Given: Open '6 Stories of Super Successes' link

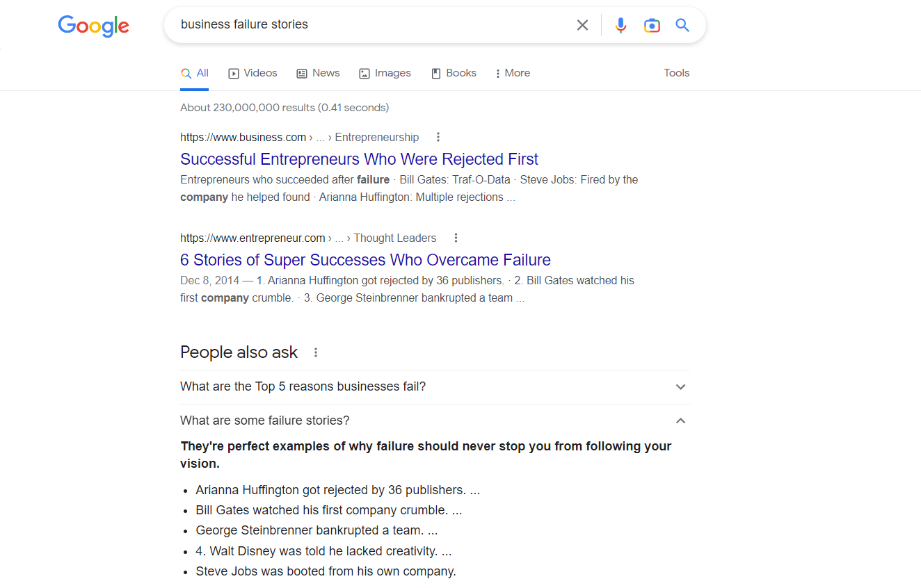Looking at the screenshot, I should [365, 260].
